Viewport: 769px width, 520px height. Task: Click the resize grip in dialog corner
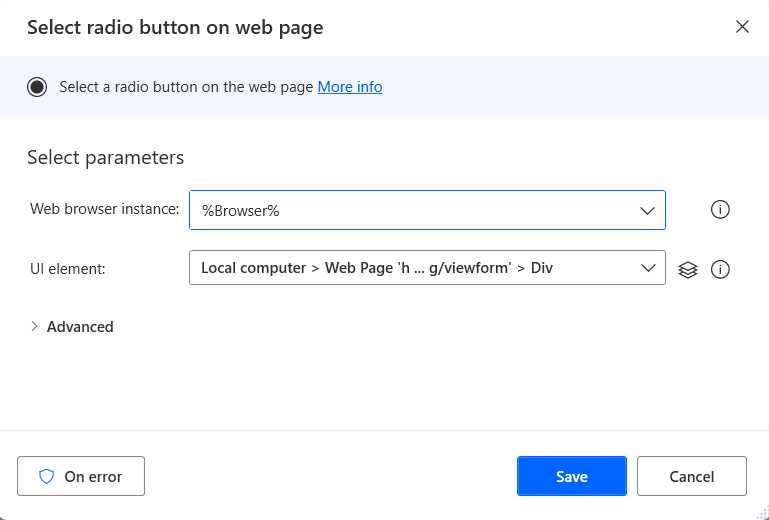[x=763, y=514]
